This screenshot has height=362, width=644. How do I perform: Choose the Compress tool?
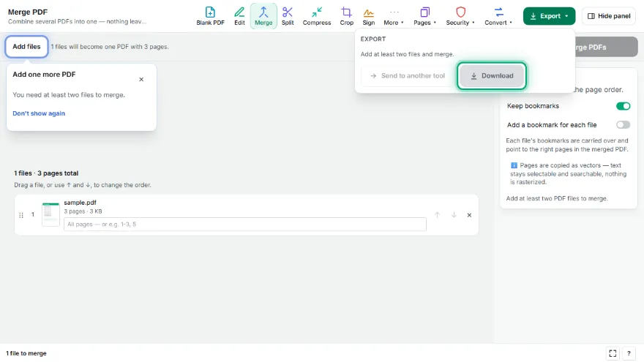pyautogui.click(x=317, y=16)
